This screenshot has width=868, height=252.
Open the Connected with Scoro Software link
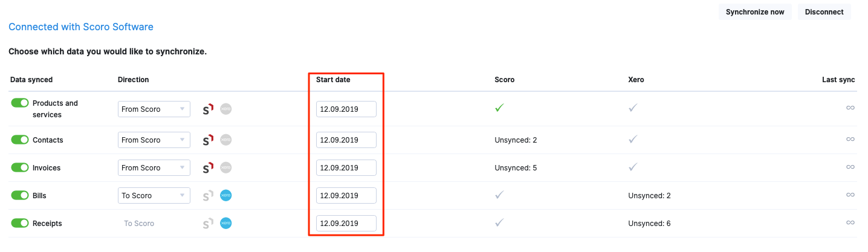tap(81, 27)
